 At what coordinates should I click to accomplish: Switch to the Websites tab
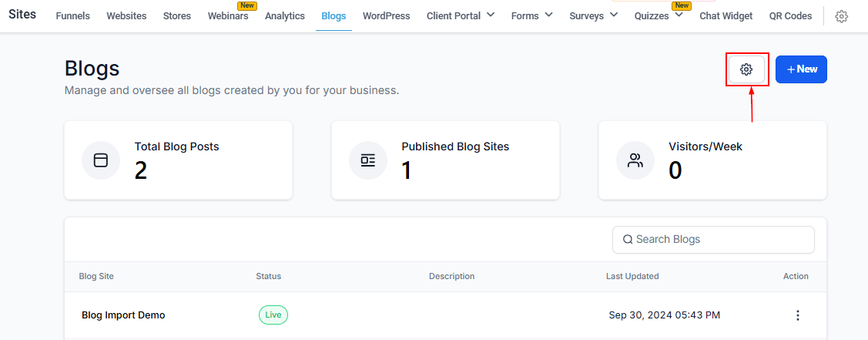126,15
